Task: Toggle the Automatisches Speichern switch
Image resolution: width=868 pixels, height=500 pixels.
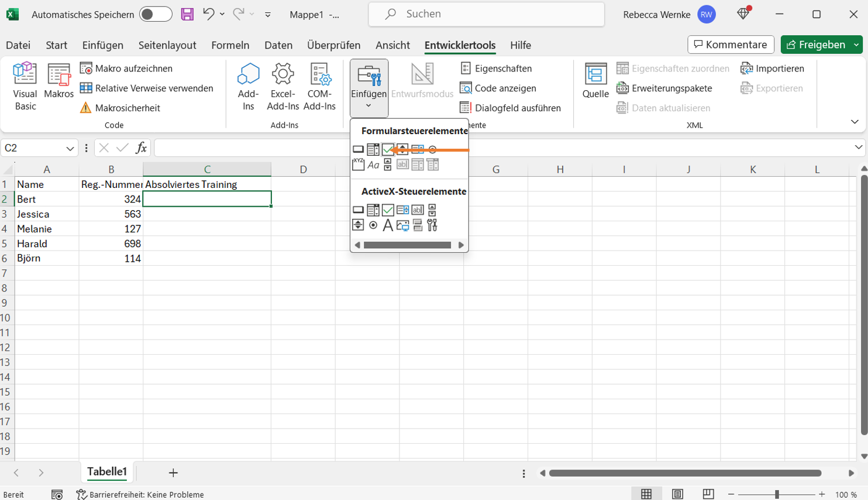Action: (x=156, y=15)
